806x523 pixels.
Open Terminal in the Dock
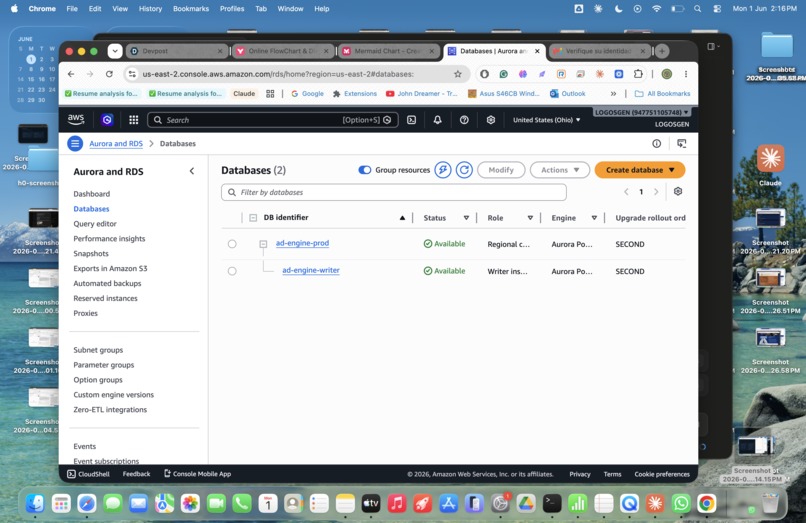552,503
